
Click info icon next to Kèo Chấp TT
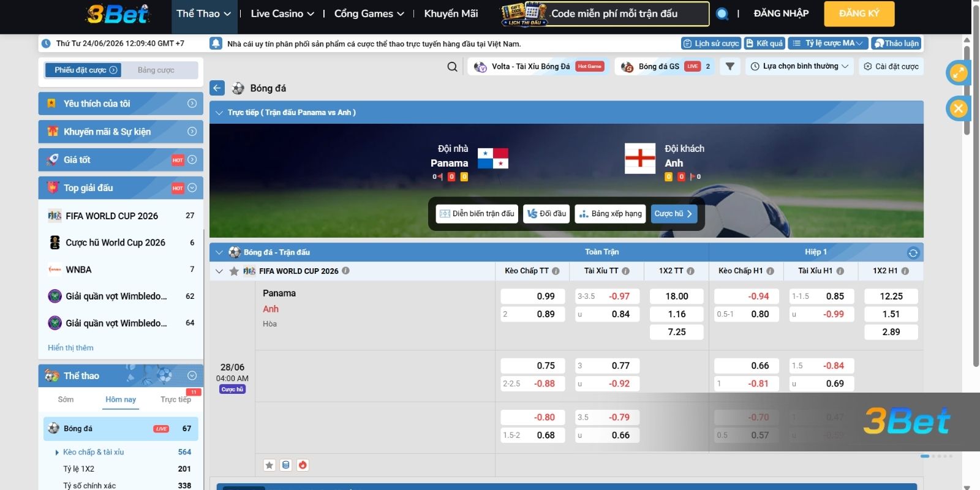(x=556, y=271)
